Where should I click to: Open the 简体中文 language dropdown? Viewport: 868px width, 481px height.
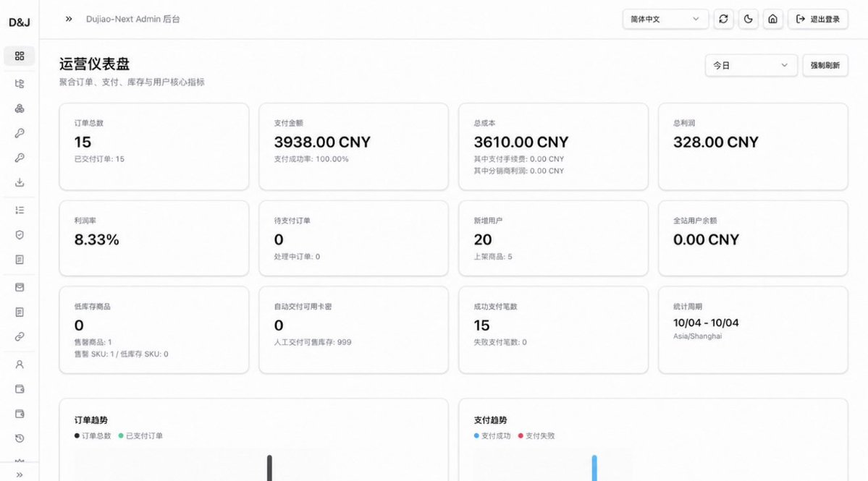(665, 19)
